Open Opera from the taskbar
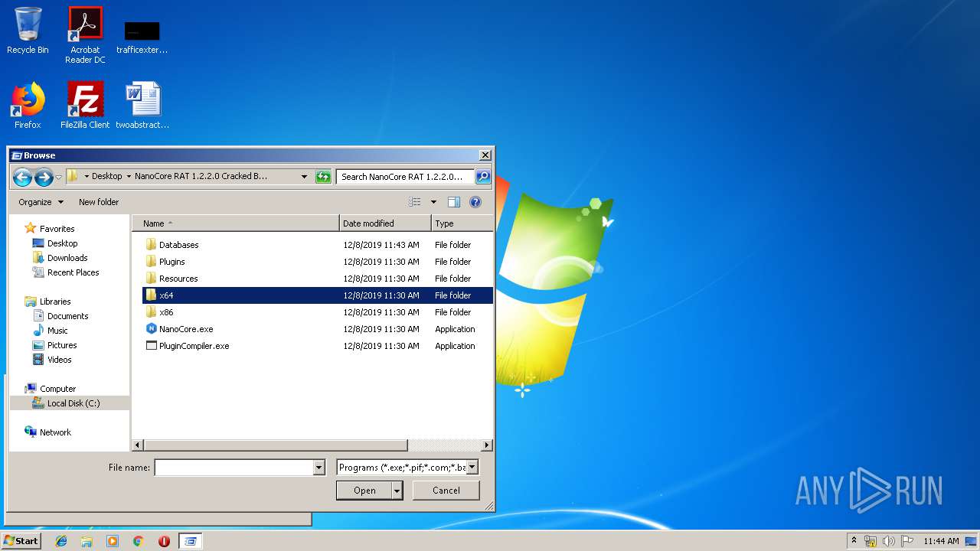 (164, 541)
